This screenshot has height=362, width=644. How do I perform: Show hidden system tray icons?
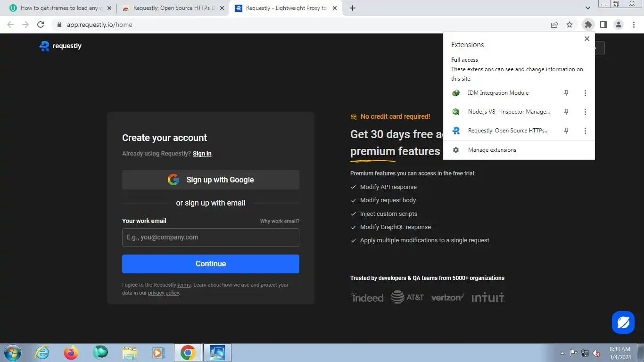562,353
